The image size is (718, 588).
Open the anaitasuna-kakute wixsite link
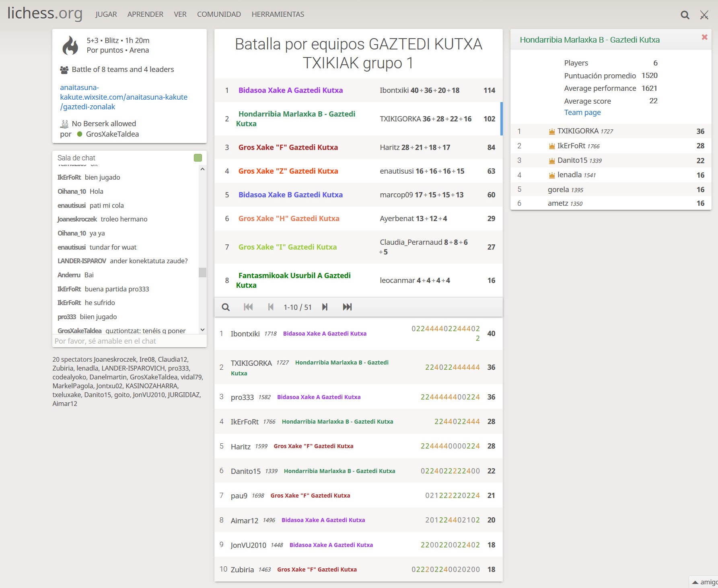tap(123, 97)
